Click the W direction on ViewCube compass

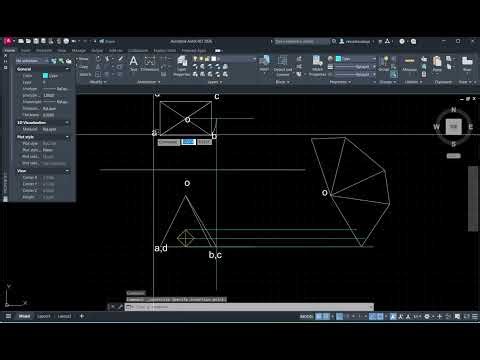coord(436,127)
